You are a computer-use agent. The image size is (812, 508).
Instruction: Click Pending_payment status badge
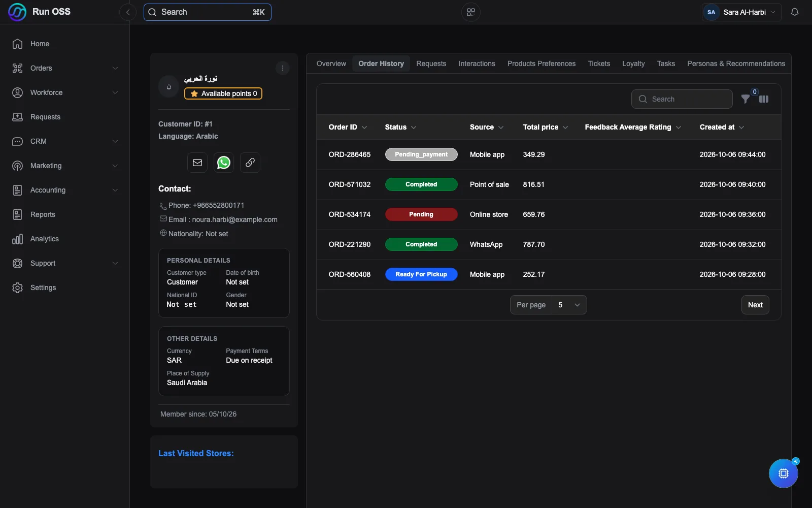point(421,154)
